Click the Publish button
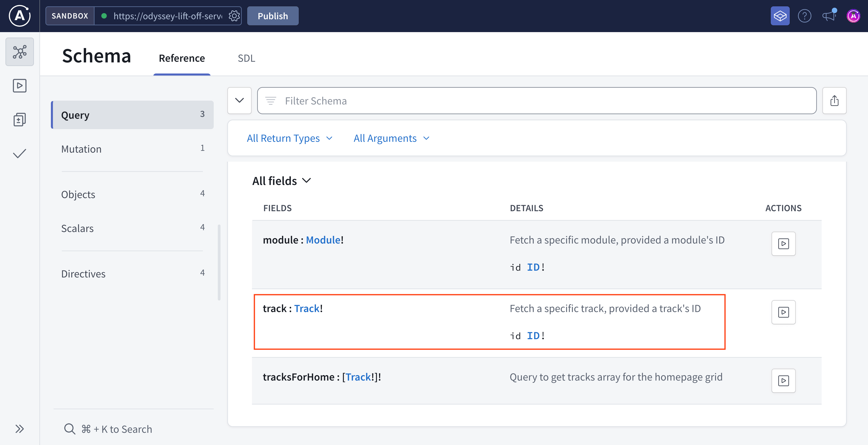This screenshot has width=868, height=445. coord(273,16)
